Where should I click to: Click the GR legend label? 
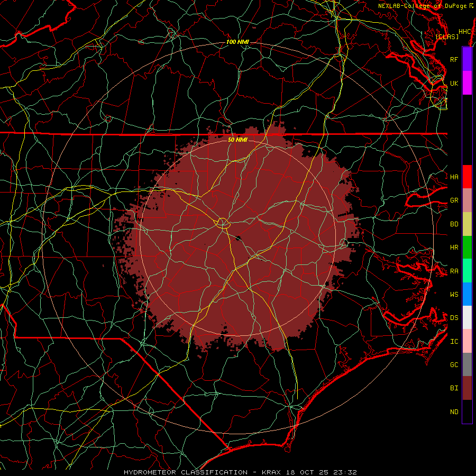454,200
